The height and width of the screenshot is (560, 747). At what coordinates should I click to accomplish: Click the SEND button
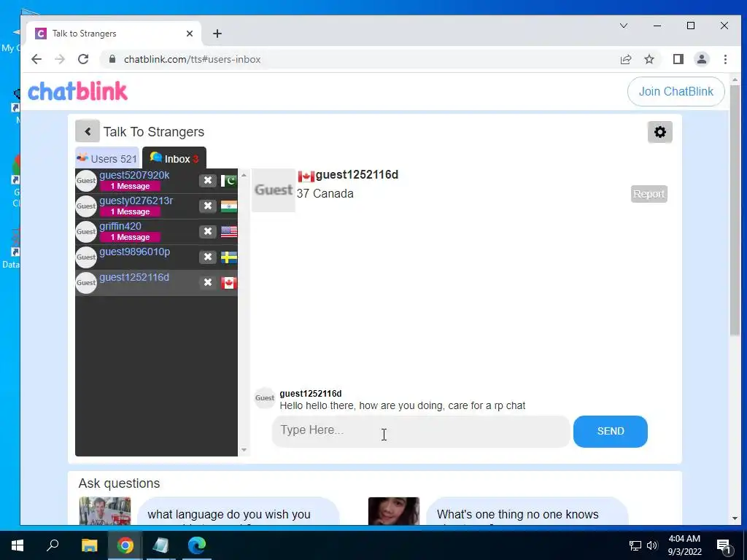click(x=611, y=431)
